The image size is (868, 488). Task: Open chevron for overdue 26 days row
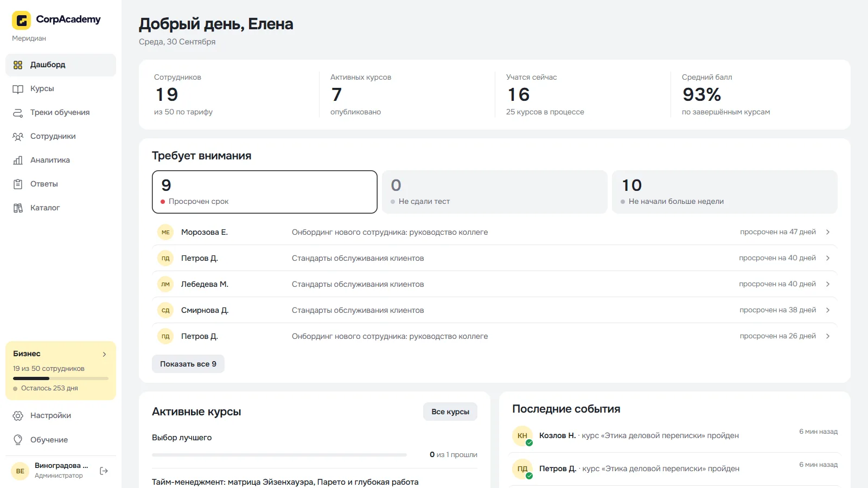pos(828,336)
